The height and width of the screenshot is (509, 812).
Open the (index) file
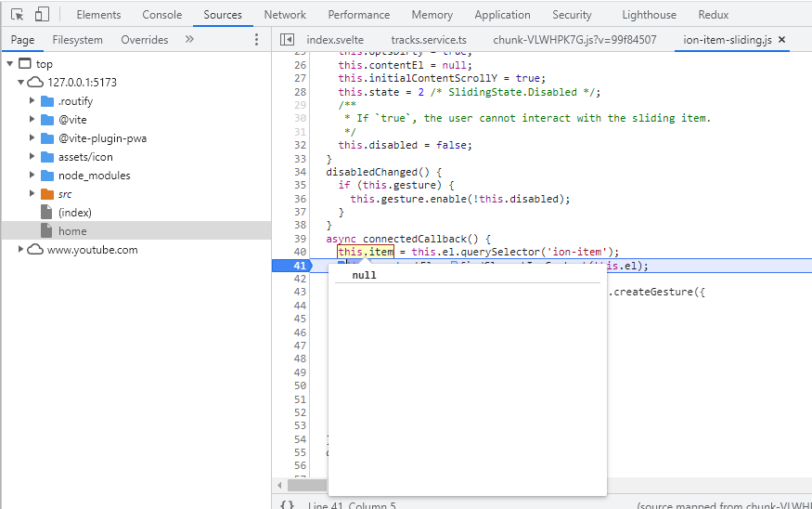coord(74,213)
